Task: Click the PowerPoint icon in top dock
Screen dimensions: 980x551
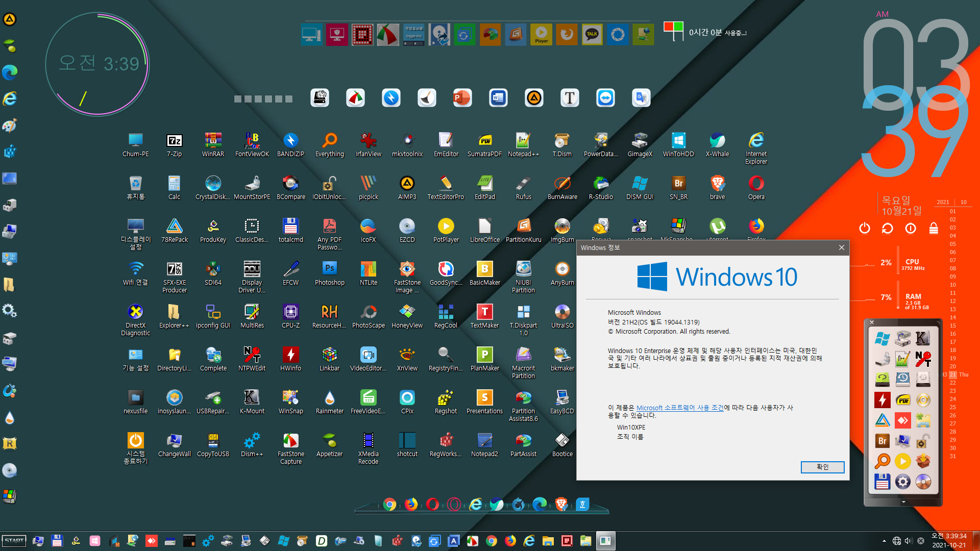Action: pos(462,97)
